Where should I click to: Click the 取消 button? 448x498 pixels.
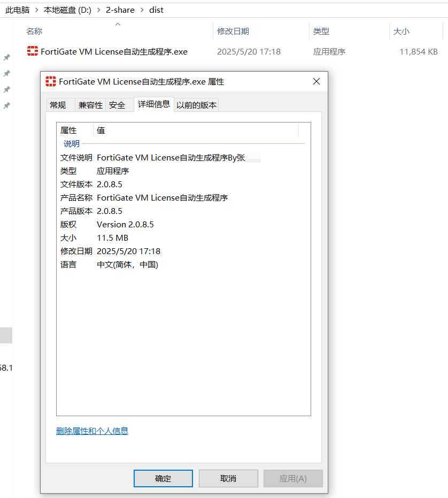(228, 478)
